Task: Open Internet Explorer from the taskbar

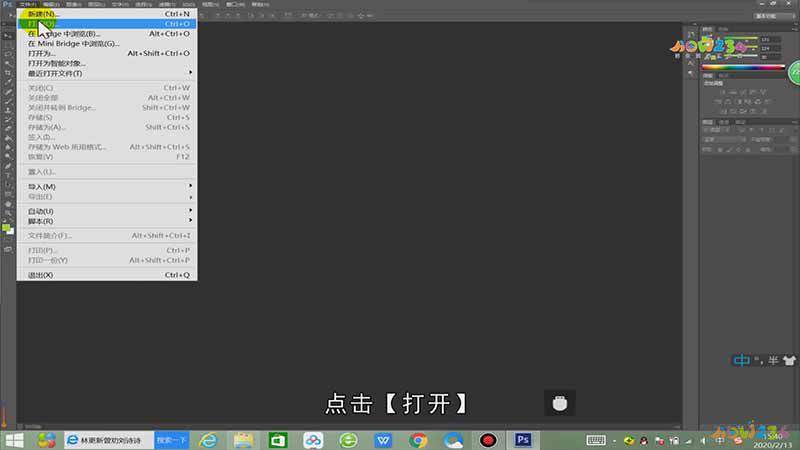Action: (x=208, y=440)
